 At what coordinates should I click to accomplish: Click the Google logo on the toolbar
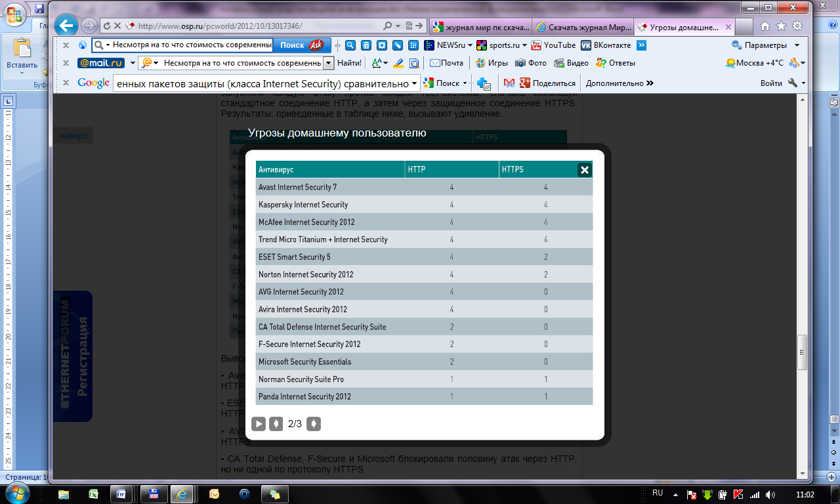pyautogui.click(x=93, y=83)
